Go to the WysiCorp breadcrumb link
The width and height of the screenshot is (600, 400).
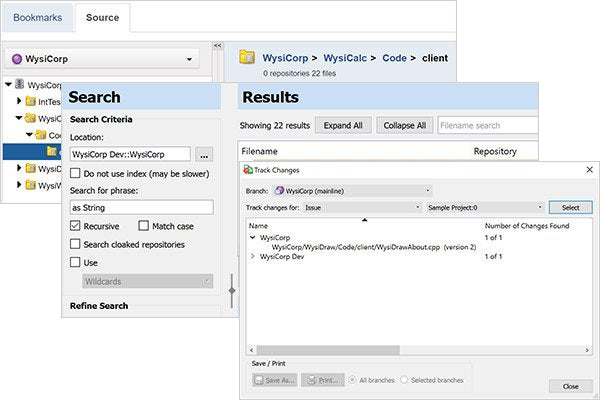[285, 58]
